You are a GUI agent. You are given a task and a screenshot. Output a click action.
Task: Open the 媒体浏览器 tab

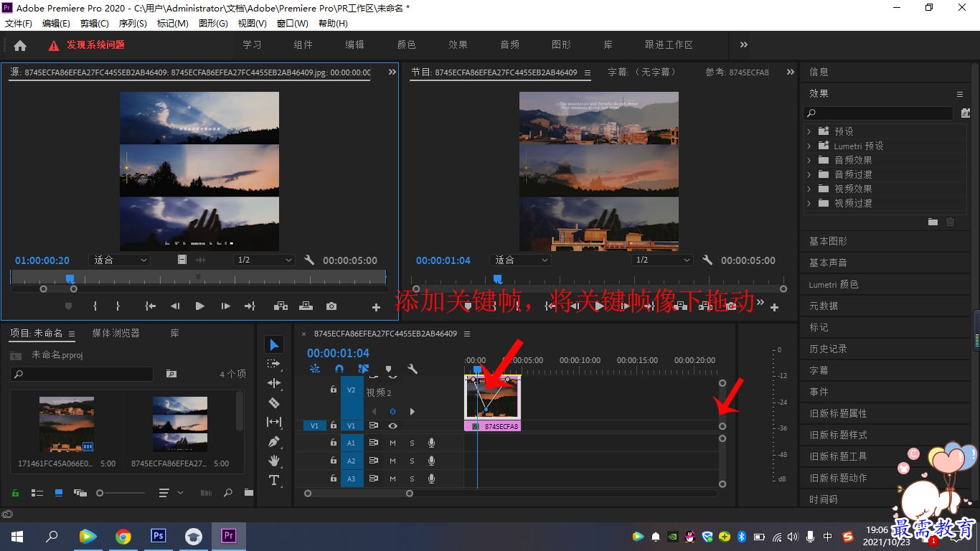(x=116, y=333)
